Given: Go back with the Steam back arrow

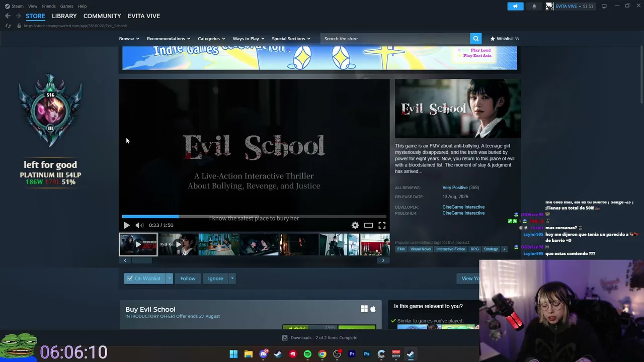Looking at the screenshot, I should [x=8, y=16].
